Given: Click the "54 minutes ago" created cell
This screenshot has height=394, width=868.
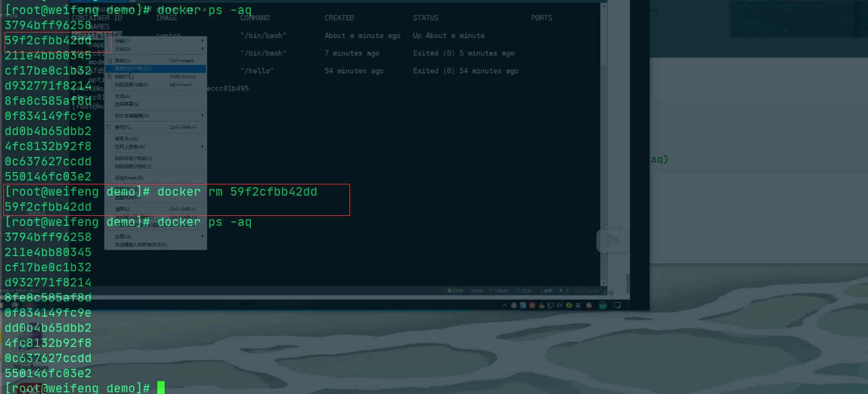Looking at the screenshot, I should 354,71.
